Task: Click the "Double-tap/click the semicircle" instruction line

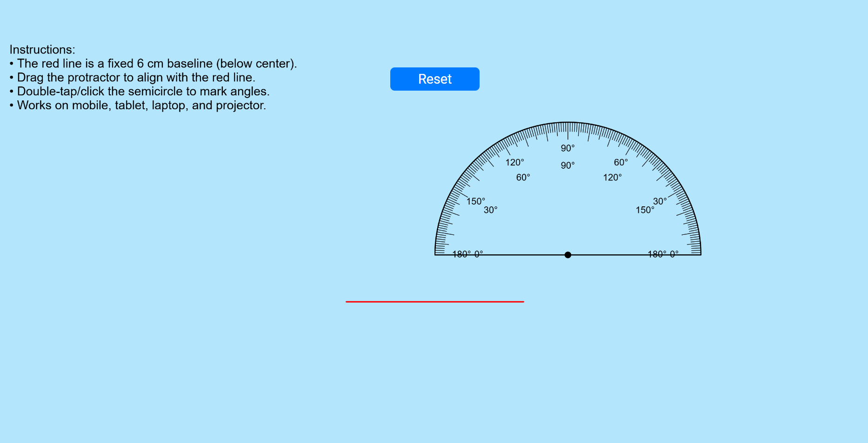Action: [x=143, y=92]
